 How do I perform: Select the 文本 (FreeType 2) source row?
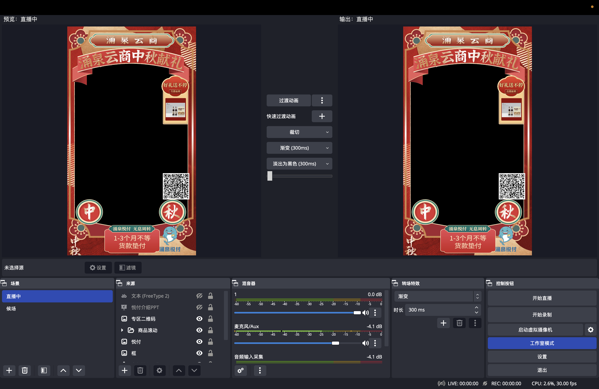(x=171, y=296)
